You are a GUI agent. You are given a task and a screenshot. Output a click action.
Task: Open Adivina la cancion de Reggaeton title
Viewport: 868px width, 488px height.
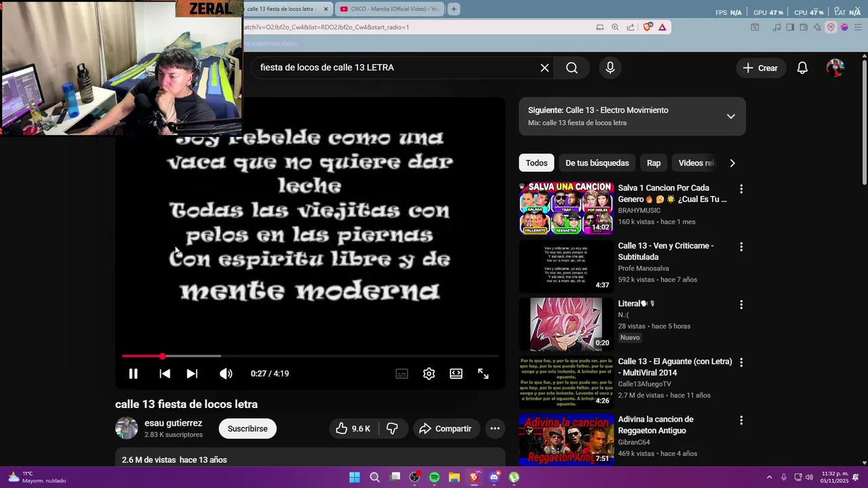pos(655,425)
